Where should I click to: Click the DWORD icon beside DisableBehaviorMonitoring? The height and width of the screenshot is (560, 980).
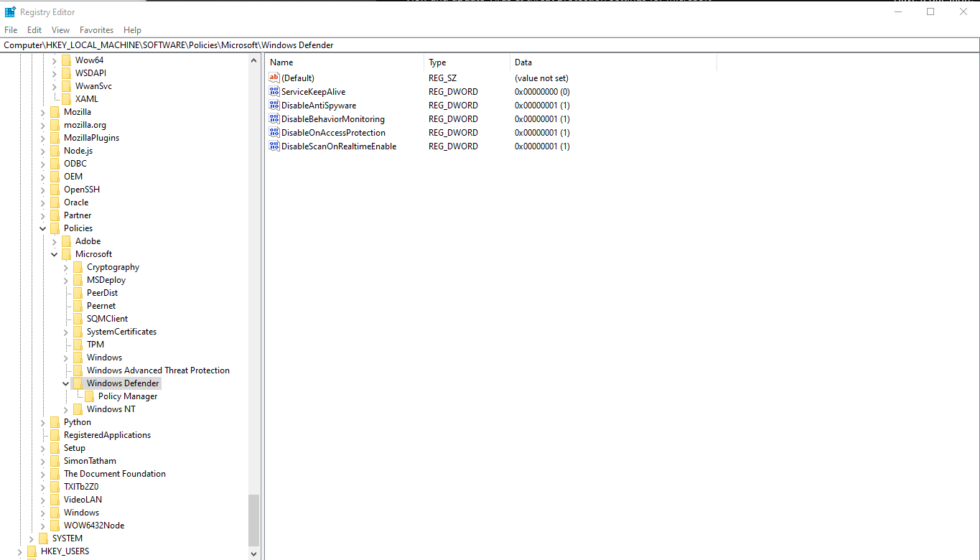click(274, 118)
